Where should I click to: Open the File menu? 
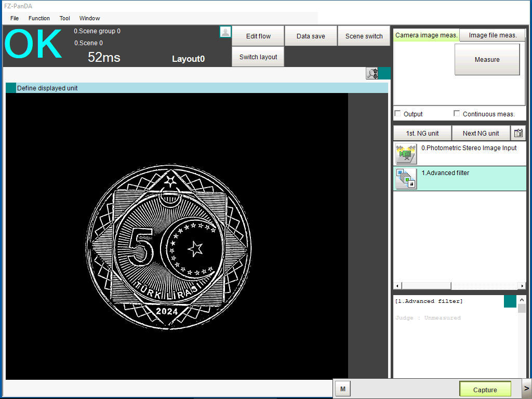point(15,18)
